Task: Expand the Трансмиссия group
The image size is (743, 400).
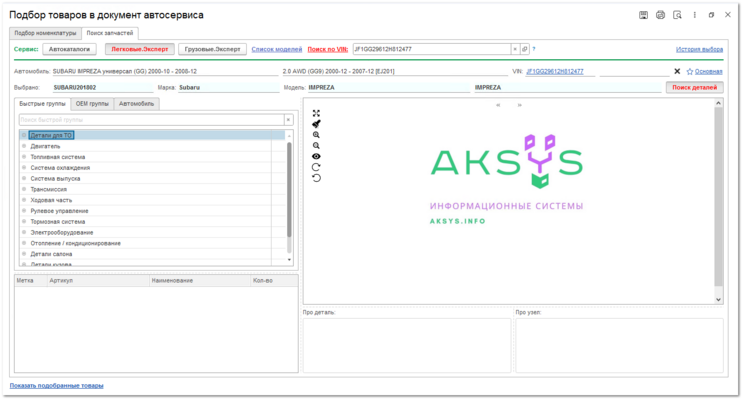Action: coord(24,190)
